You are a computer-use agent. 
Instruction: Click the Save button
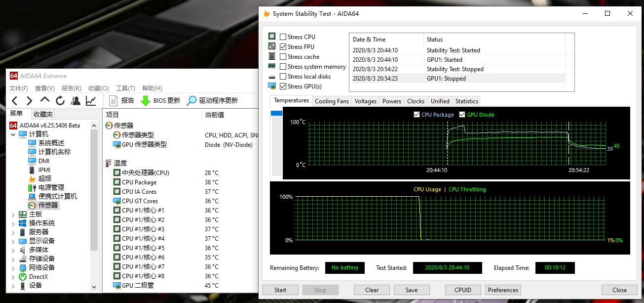(412, 290)
